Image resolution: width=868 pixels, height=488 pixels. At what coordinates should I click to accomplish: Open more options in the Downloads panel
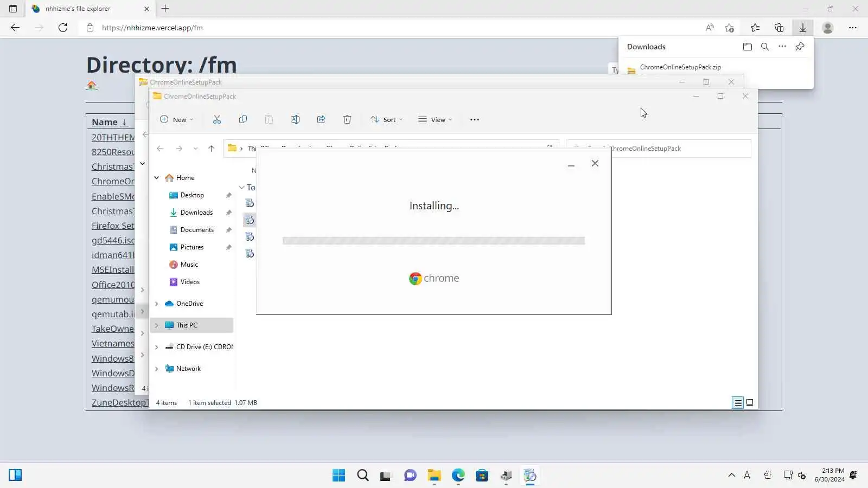[x=782, y=47]
